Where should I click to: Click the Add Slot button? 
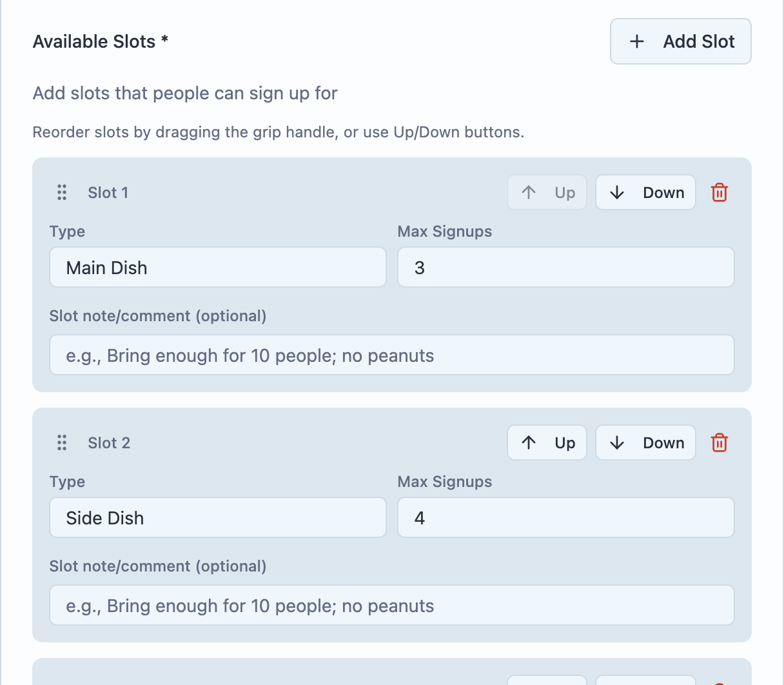coord(680,41)
